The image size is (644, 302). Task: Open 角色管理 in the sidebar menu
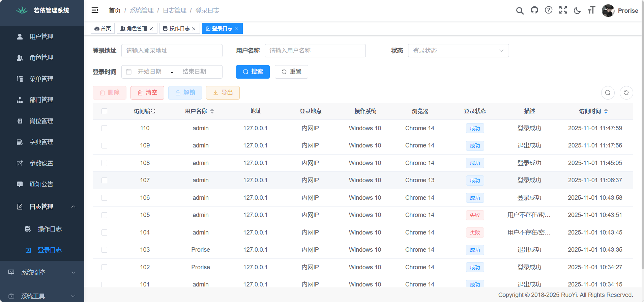pyautogui.click(x=41, y=58)
